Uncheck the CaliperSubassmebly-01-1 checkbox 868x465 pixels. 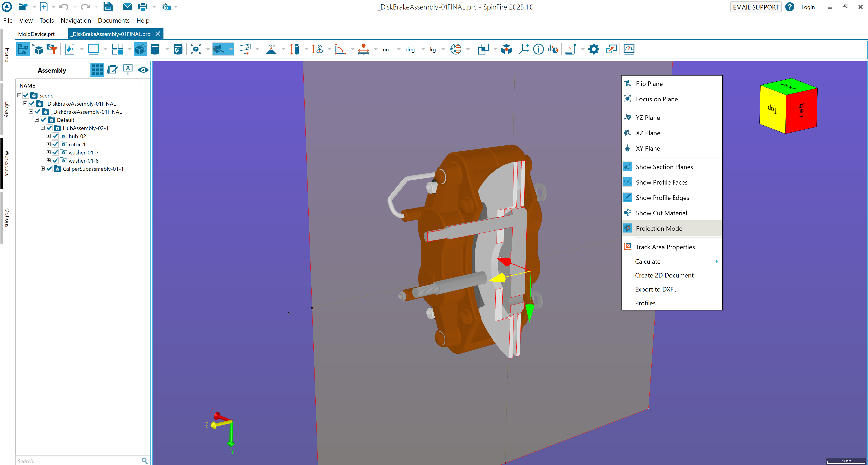50,169
